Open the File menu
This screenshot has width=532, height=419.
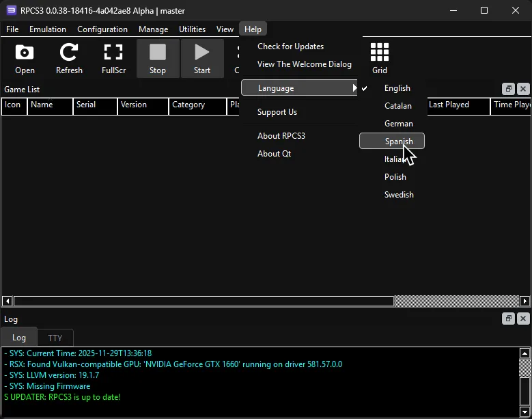pyautogui.click(x=12, y=29)
